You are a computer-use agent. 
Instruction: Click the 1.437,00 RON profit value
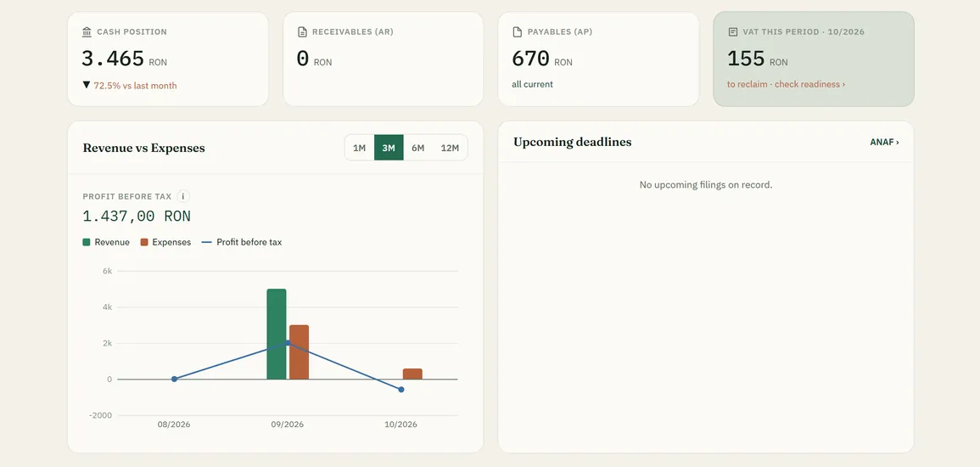[137, 217]
